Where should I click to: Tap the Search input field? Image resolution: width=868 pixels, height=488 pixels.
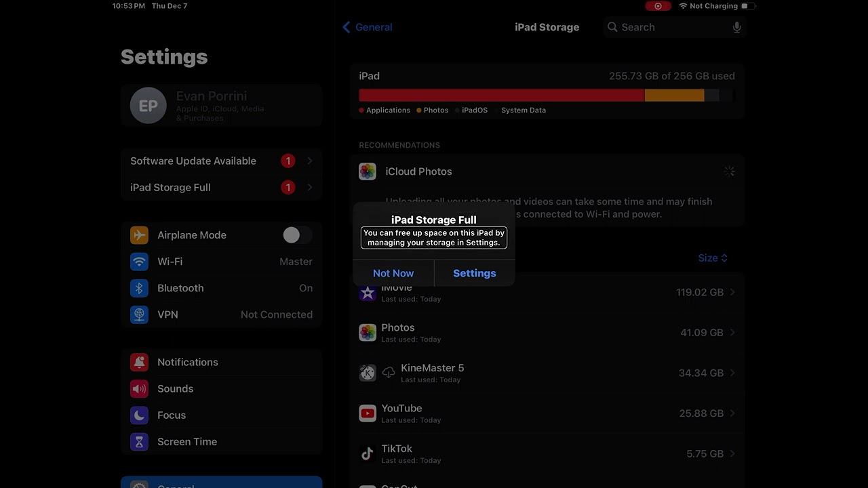674,27
